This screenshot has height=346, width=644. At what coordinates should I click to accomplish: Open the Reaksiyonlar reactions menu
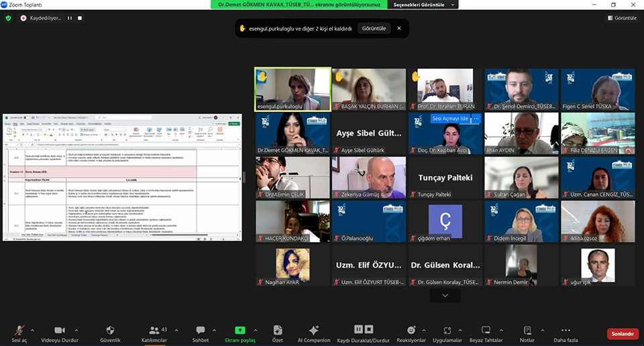pos(412,332)
